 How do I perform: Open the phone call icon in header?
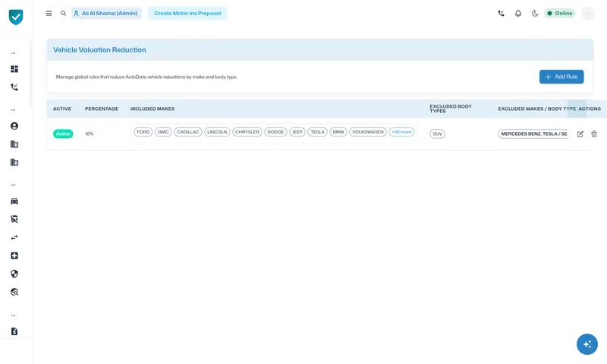click(x=501, y=13)
